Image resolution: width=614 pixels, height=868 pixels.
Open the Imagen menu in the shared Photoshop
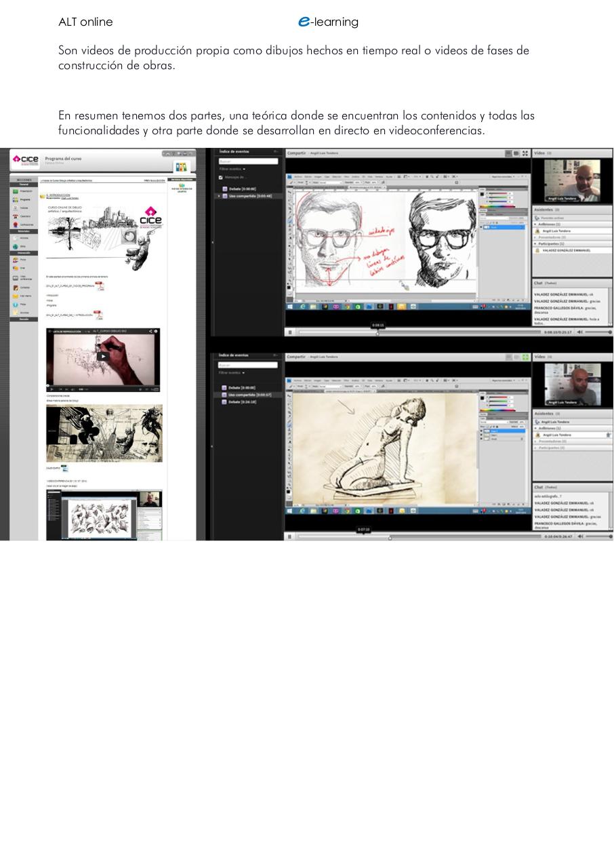coord(318,176)
